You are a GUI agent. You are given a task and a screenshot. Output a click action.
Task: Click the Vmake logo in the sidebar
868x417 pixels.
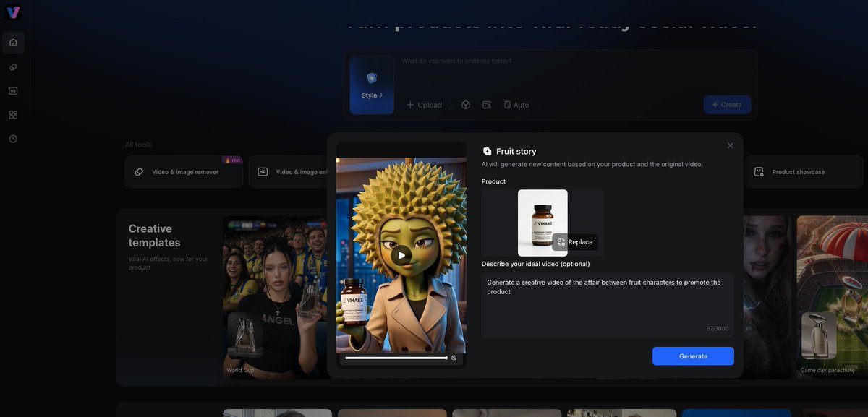[x=13, y=12]
